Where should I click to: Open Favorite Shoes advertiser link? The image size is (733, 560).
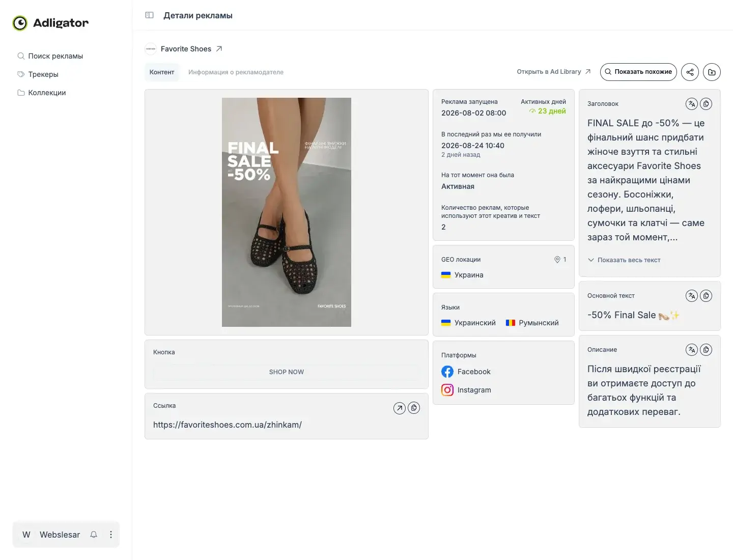pyautogui.click(x=186, y=49)
